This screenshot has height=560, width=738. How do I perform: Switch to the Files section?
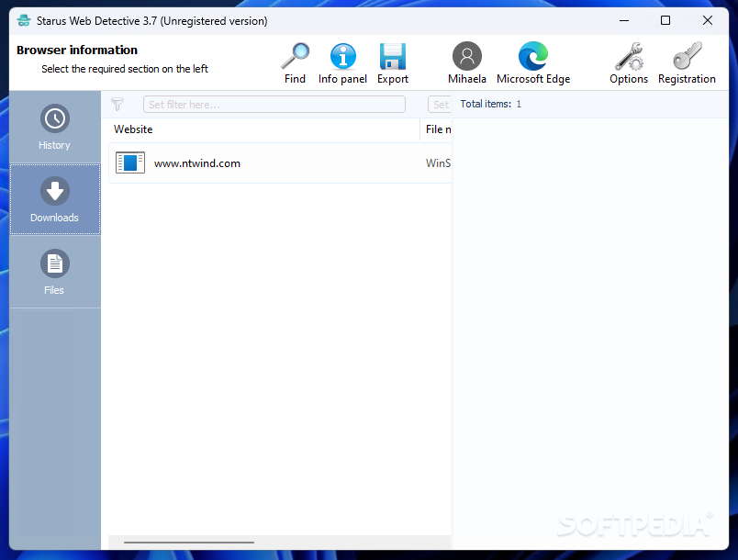[54, 272]
